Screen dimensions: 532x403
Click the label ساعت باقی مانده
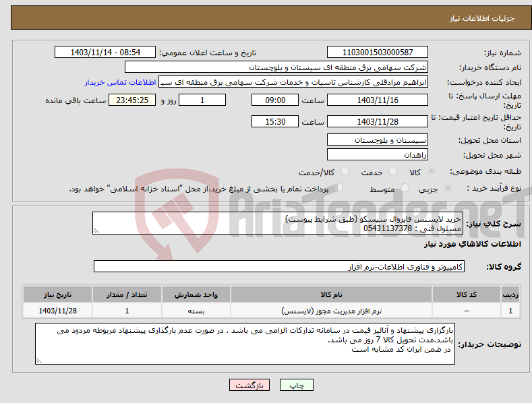[76, 101]
